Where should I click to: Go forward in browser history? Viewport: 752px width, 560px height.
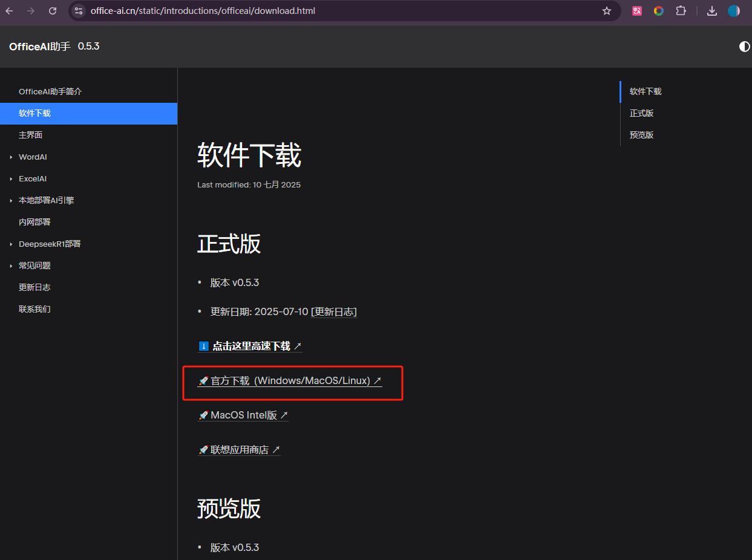coord(31,11)
